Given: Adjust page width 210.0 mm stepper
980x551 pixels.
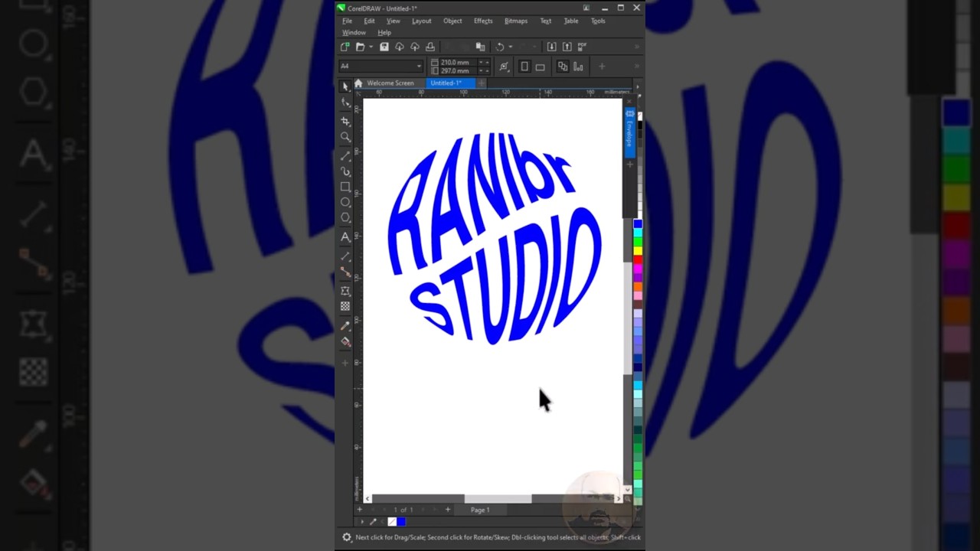Looking at the screenshot, I should tap(484, 62).
